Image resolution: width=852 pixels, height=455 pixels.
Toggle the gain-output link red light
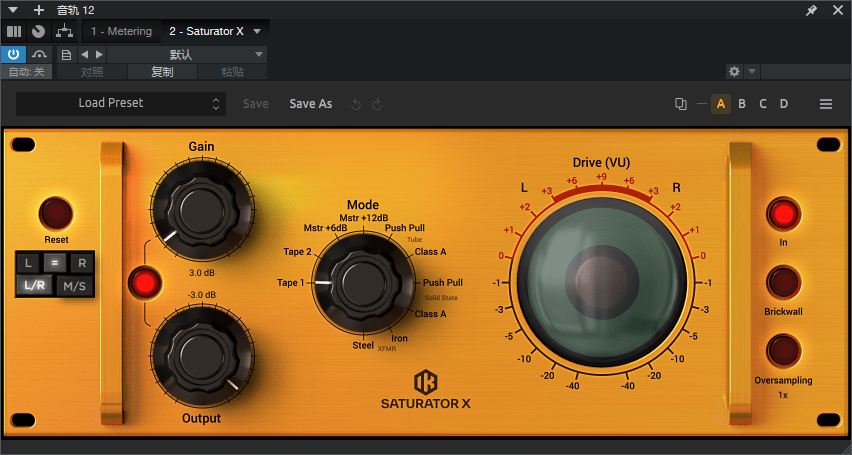(145, 283)
